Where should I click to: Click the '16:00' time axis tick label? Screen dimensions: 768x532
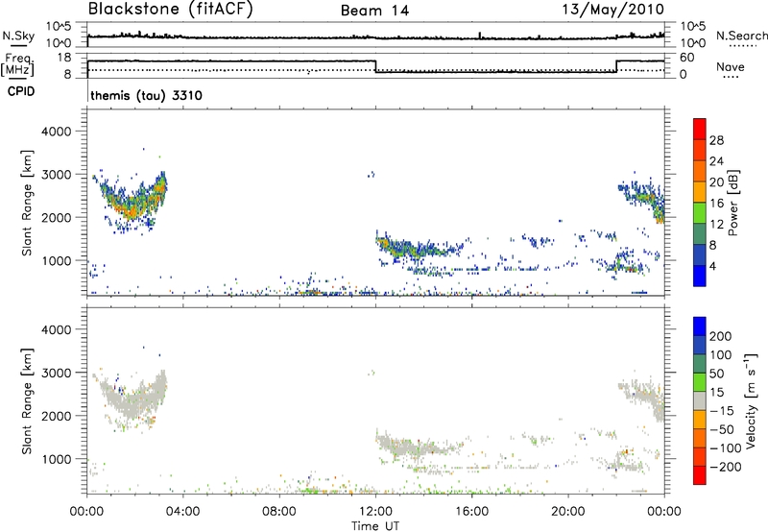(x=471, y=512)
